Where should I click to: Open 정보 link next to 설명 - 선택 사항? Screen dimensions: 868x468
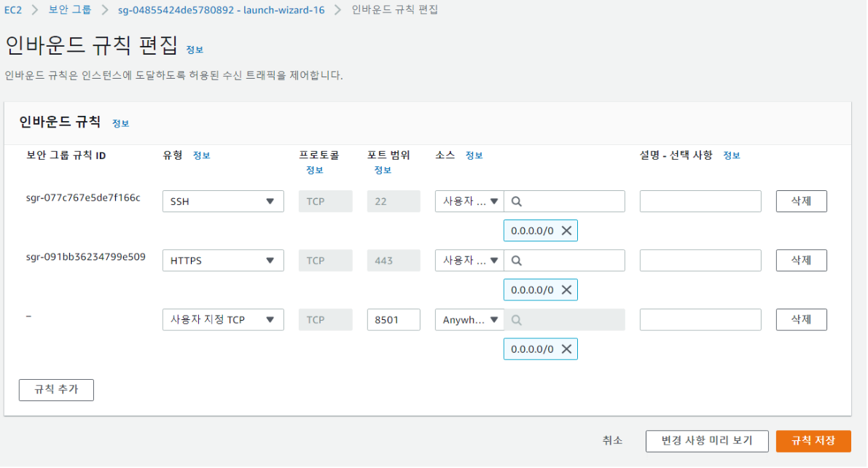point(731,155)
